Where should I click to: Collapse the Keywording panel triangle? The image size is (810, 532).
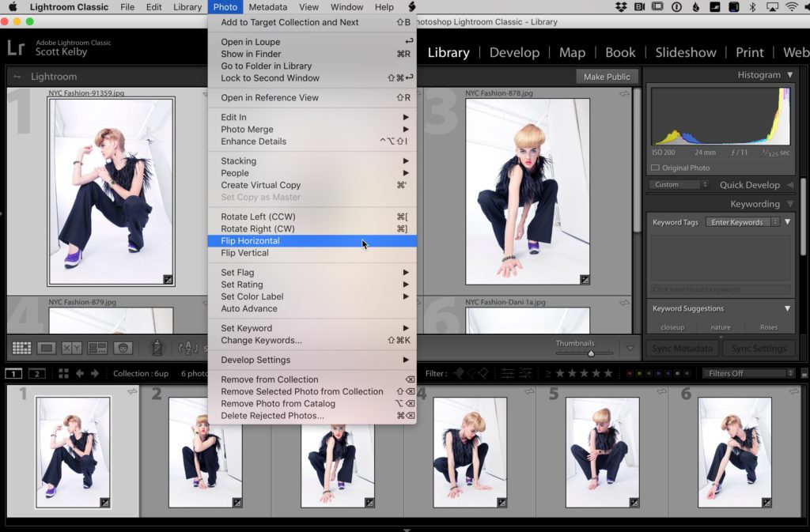pos(790,204)
